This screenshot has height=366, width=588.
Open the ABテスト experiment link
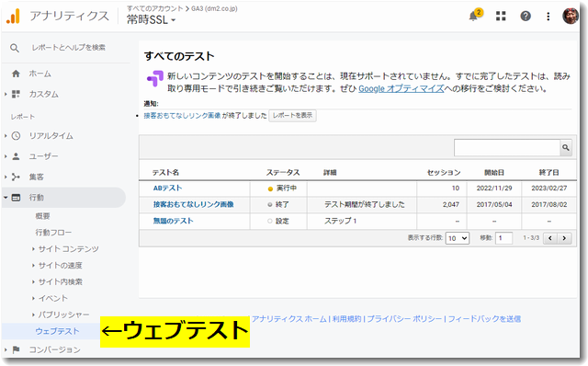(167, 189)
